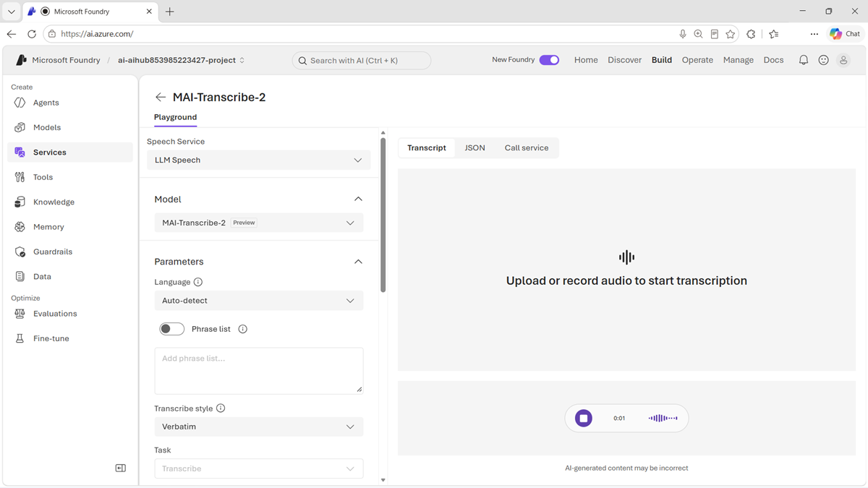Go to Discover in the top navigation
Screen dimensions: 868x488
(625, 60)
